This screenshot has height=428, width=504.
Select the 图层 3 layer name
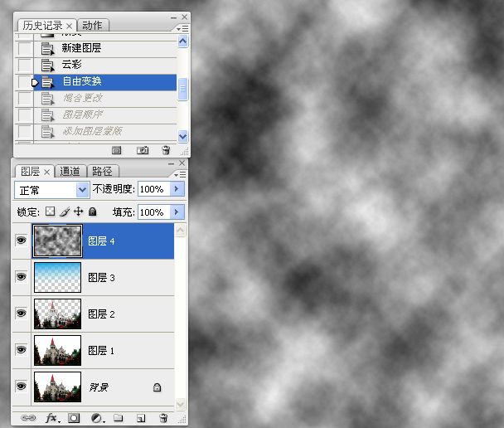(102, 278)
